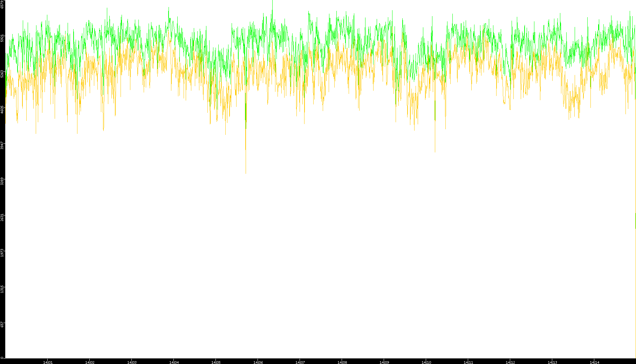Pick the 14:11 time axis label
The image size is (636, 364).
point(468,362)
